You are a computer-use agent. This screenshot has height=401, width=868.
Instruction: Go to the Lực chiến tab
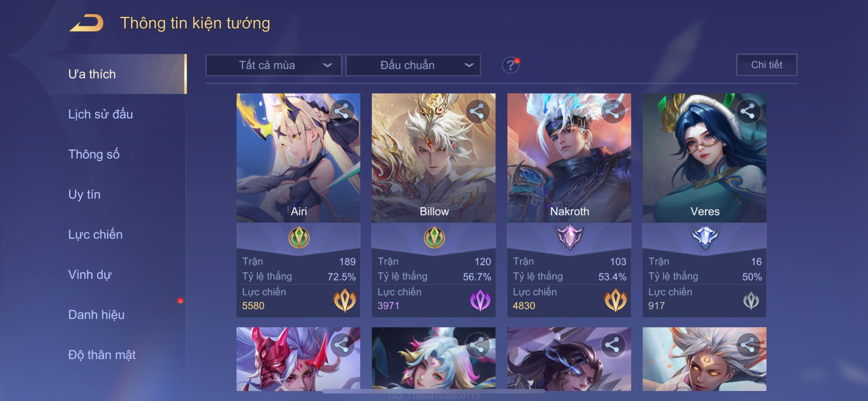[95, 235]
